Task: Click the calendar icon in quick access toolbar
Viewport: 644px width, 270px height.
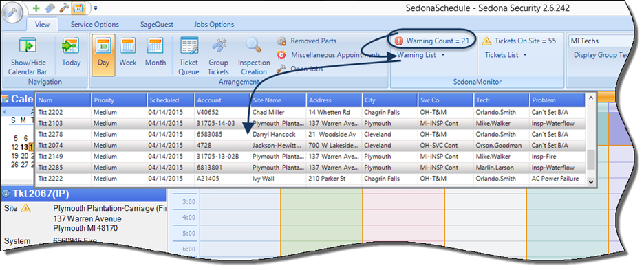Action: click(78, 8)
